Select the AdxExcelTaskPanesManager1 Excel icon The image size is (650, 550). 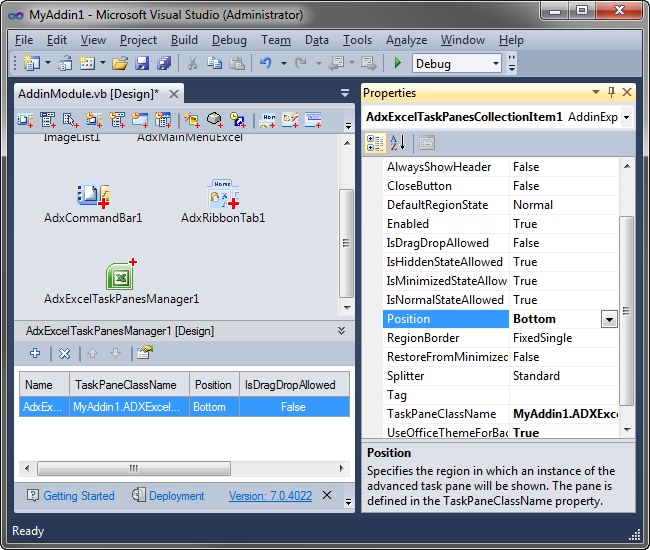(x=121, y=274)
